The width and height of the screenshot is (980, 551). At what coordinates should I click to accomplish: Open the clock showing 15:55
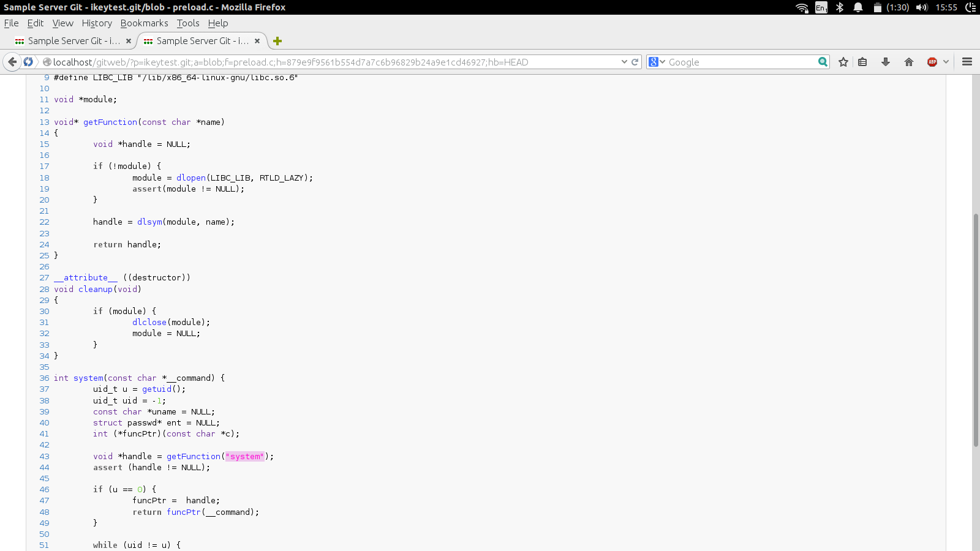[946, 7]
